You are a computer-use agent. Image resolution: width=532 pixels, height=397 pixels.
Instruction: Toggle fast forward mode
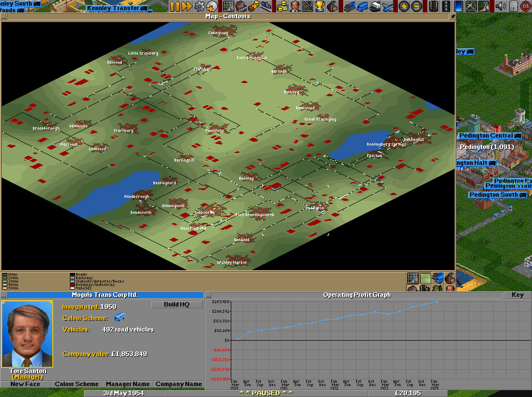[187, 6]
